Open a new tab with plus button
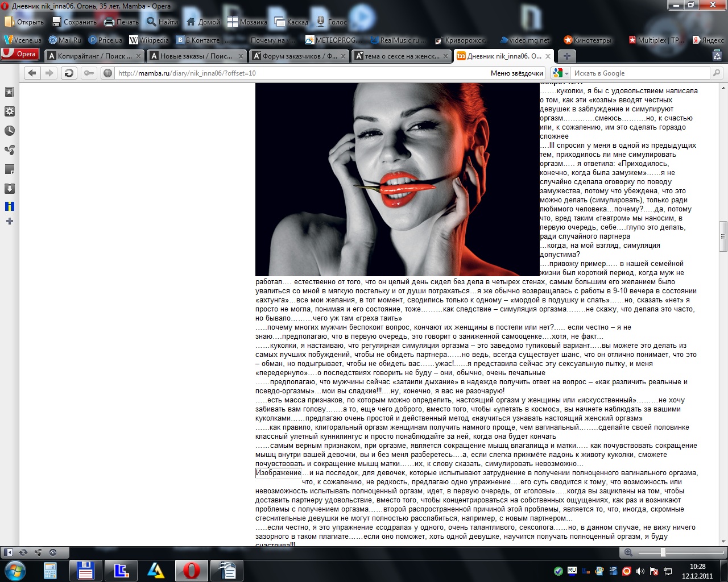The height and width of the screenshot is (582, 728). point(566,56)
